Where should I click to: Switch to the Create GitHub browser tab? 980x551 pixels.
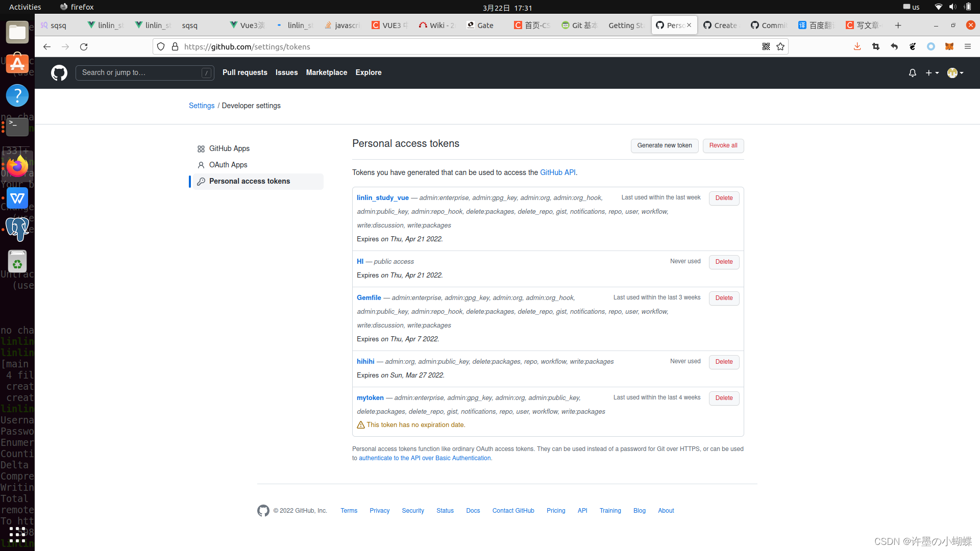721,26
